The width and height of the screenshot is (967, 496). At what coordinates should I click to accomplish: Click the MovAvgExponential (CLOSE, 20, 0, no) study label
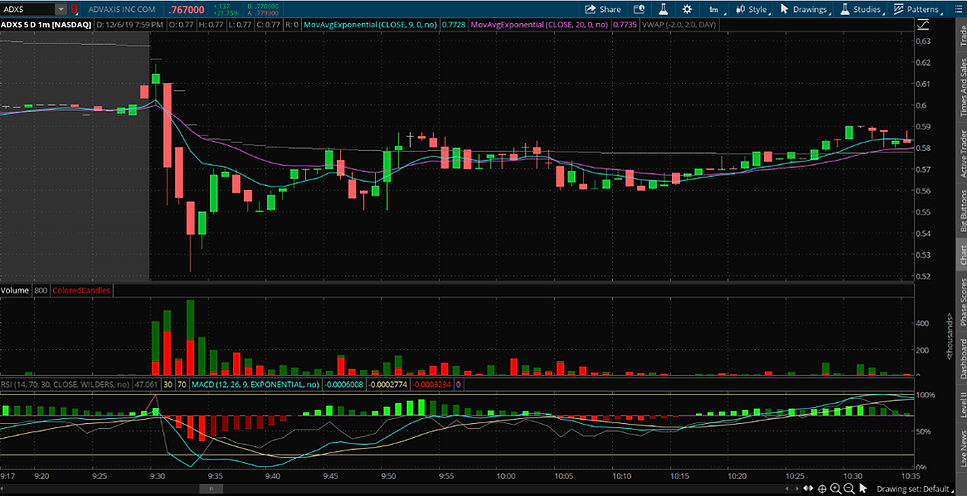540,25
